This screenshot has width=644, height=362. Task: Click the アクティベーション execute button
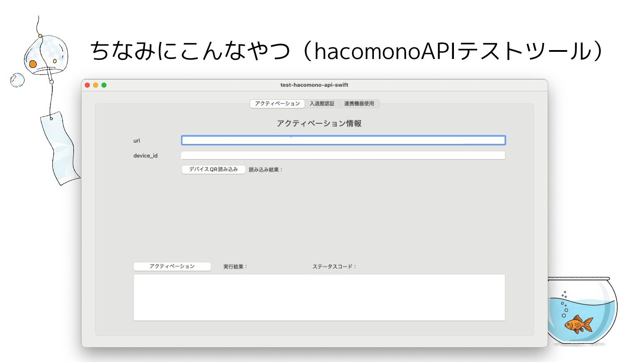[172, 266]
